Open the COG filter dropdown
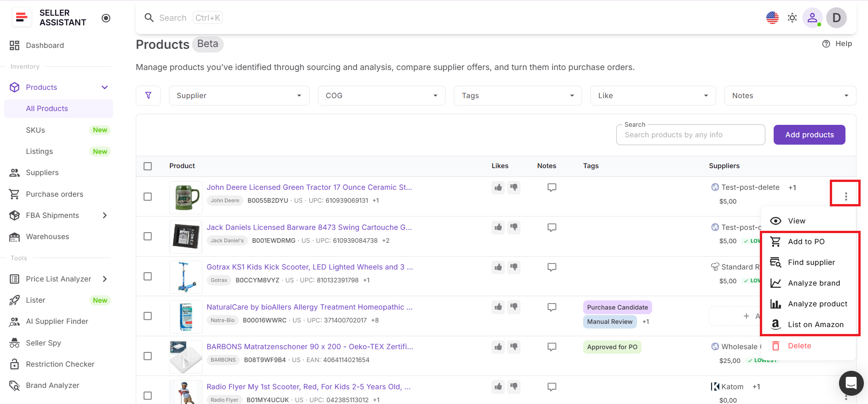 (382, 95)
